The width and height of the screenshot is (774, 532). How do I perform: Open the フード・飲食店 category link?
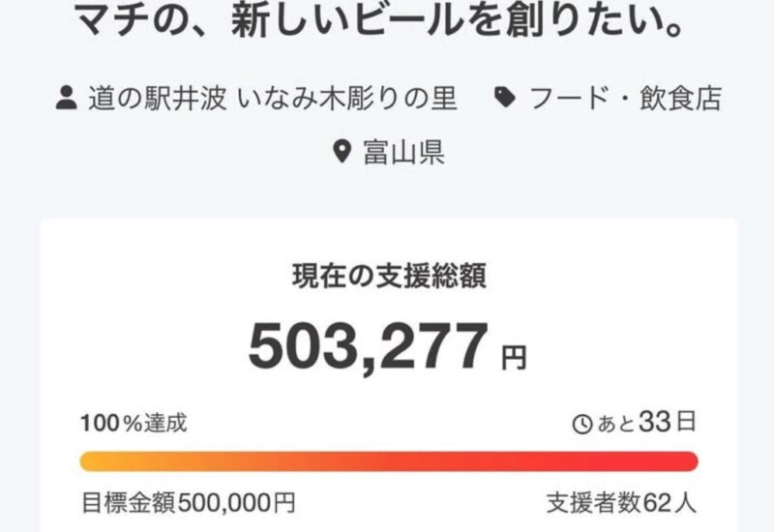coord(625,98)
